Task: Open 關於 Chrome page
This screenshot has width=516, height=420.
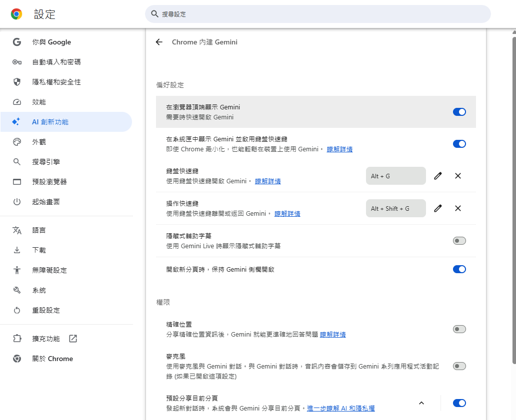Action: point(66,359)
